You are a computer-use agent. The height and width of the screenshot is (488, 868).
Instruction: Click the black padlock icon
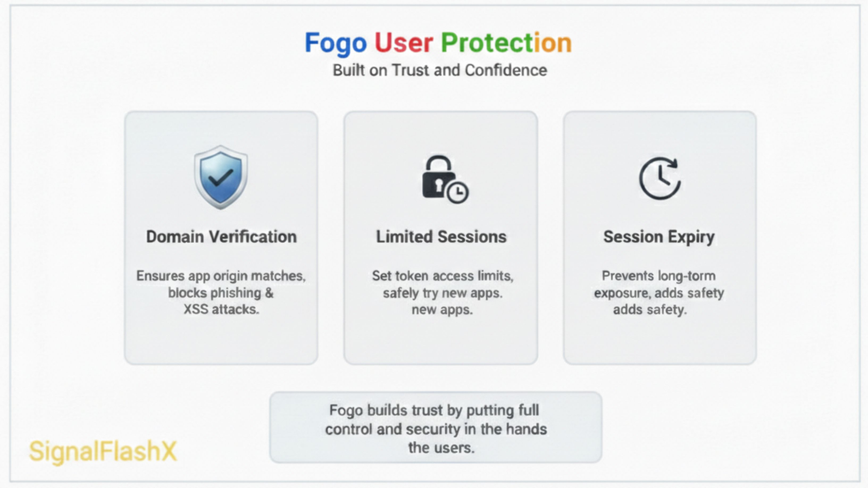tap(437, 179)
